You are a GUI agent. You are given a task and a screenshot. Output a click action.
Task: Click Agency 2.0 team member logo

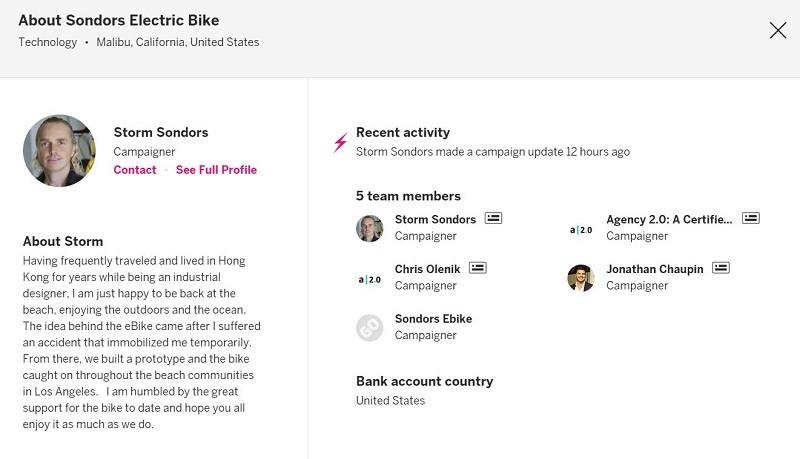point(581,229)
